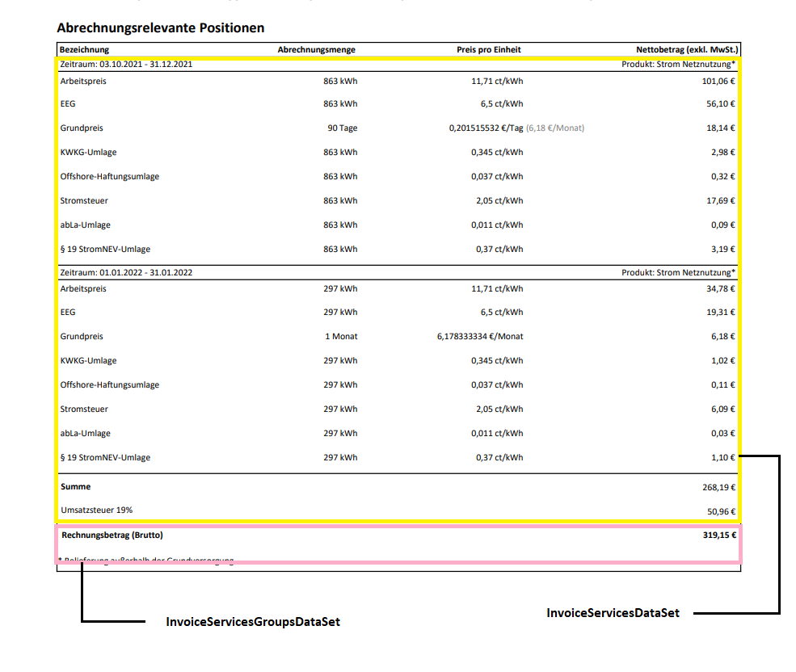Select 'Grundpreis' in the 90 Tage row
796x672 pixels.
[x=82, y=128]
